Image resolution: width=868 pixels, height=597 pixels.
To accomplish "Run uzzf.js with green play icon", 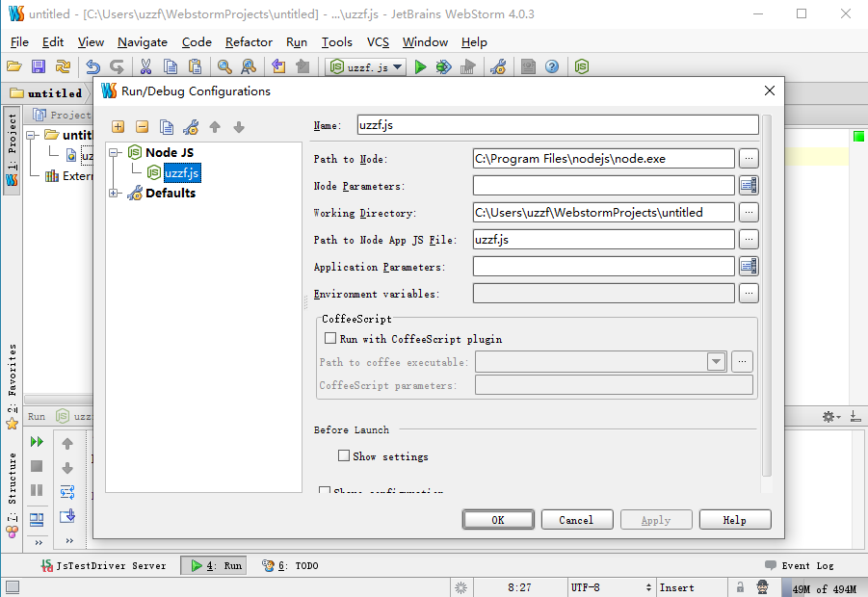I will point(420,67).
